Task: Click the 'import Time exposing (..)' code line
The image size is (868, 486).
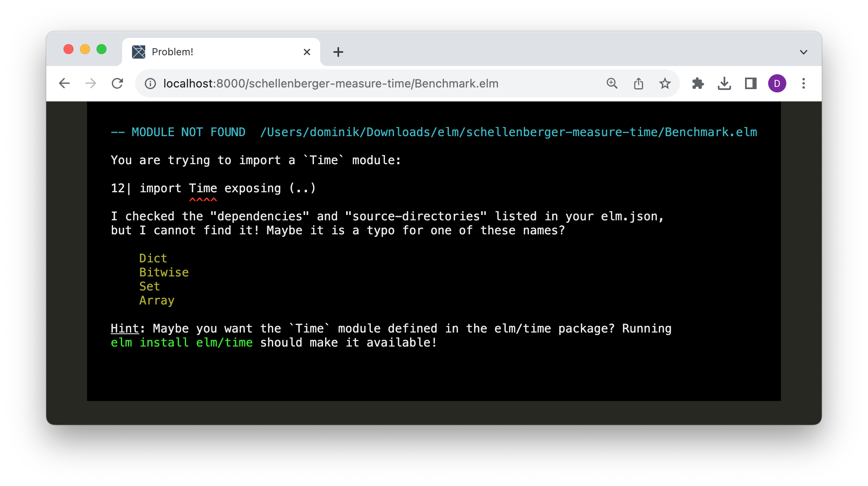Action: click(x=228, y=188)
